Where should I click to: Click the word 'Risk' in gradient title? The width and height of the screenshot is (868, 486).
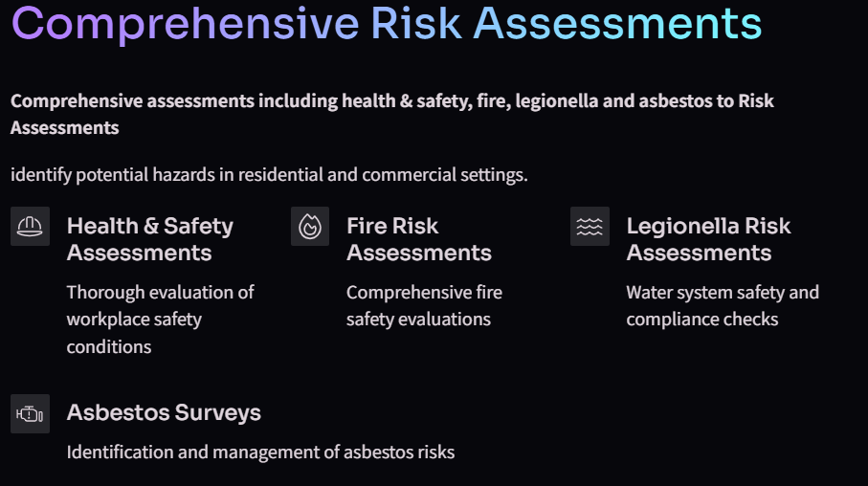coord(416,23)
